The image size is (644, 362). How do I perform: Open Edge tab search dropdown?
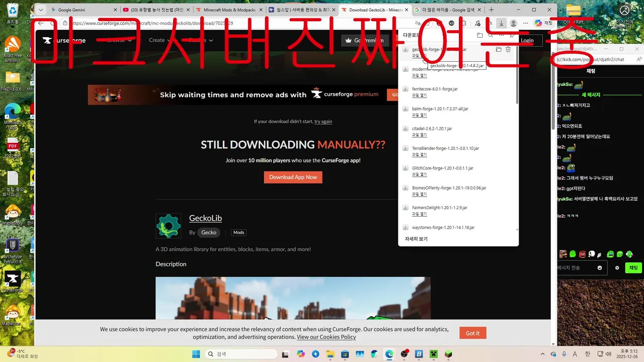coord(41,10)
